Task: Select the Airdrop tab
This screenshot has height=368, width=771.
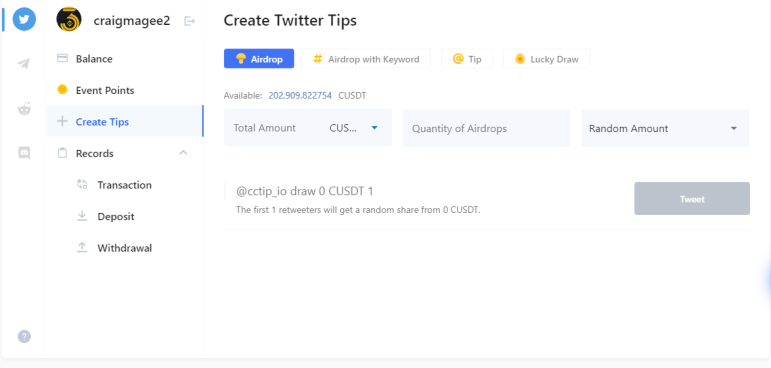Action: click(259, 59)
